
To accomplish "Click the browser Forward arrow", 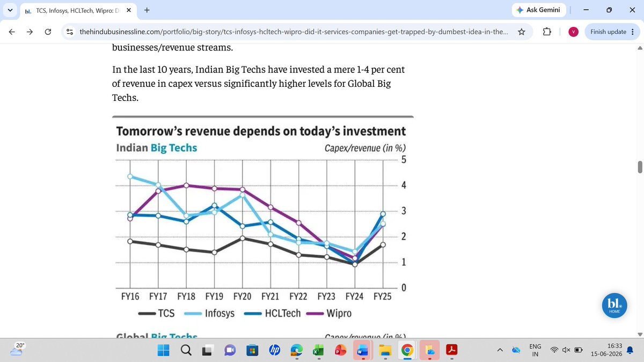I will pyautogui.click(x=30, y=32).
